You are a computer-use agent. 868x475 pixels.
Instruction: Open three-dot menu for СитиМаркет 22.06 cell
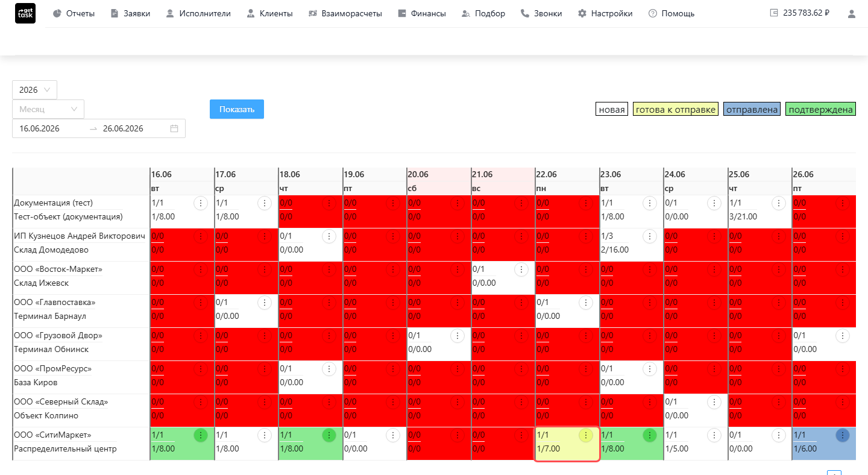(585, 435)
